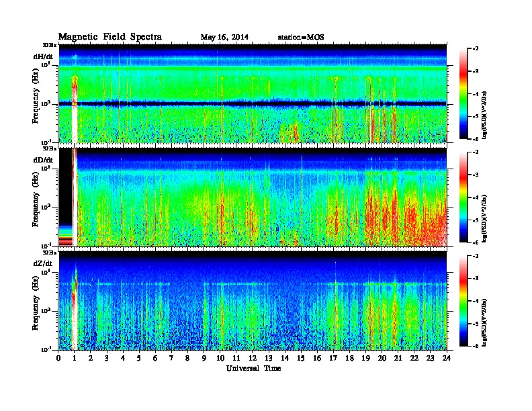Click the "10" hour tick label

[220, 358]
